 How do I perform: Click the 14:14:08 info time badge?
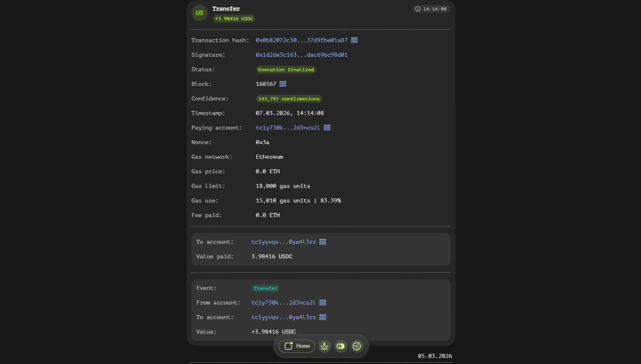[431, 9]
